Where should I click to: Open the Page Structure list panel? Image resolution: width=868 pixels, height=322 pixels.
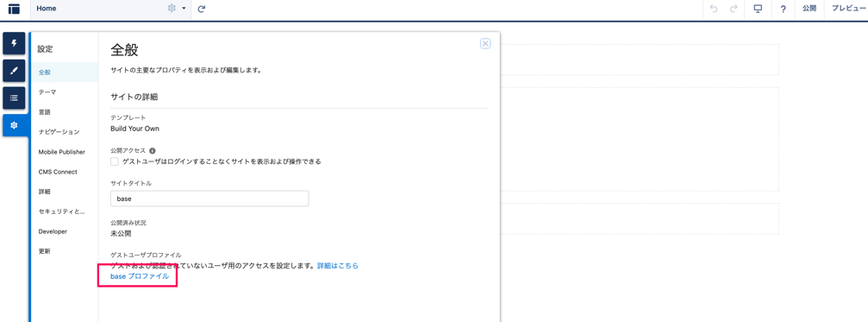[x=14, y=98]
